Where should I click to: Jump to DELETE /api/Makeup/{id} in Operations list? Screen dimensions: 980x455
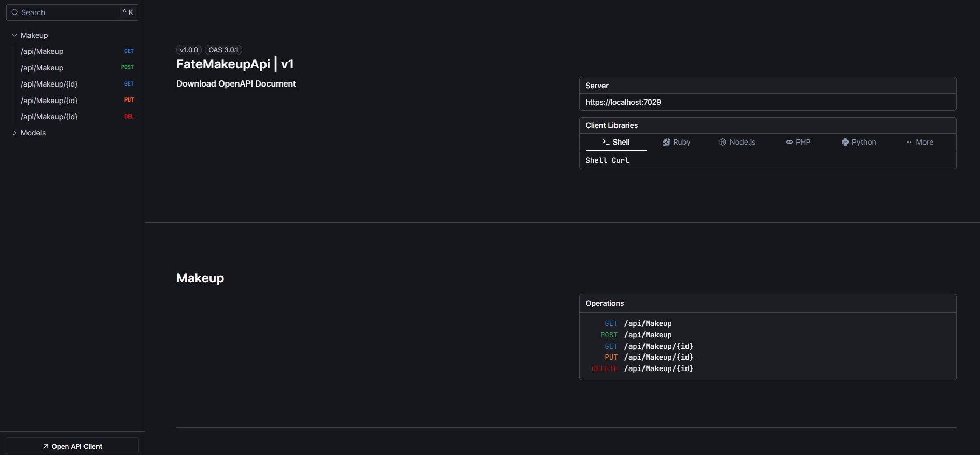[x=659, y=368]
